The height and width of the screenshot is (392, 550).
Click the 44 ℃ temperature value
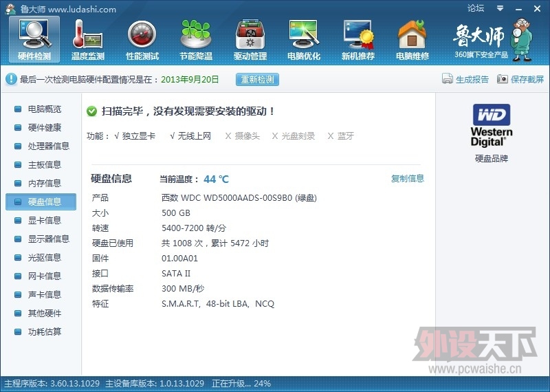point(216,179)
